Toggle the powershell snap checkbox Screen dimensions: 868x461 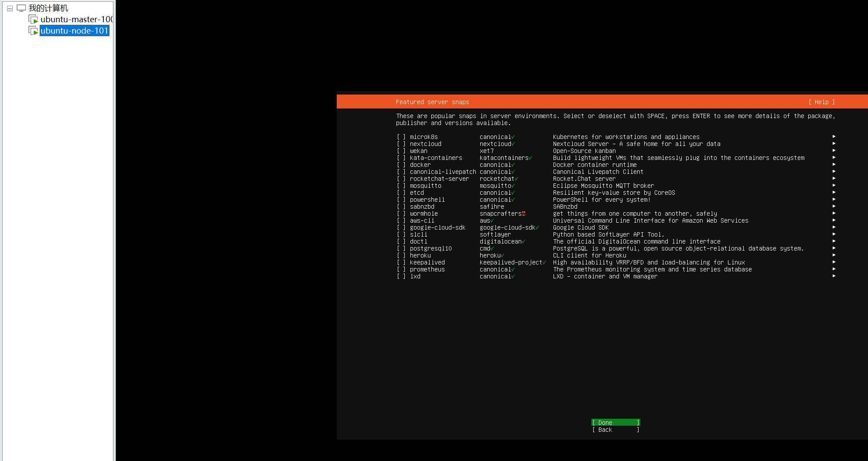tap(401, 200)
